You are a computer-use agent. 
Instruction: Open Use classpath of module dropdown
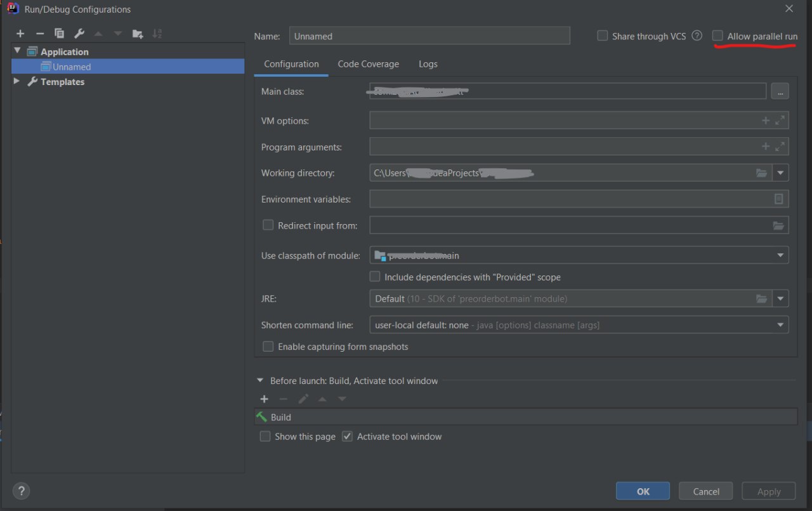(780, 255)
